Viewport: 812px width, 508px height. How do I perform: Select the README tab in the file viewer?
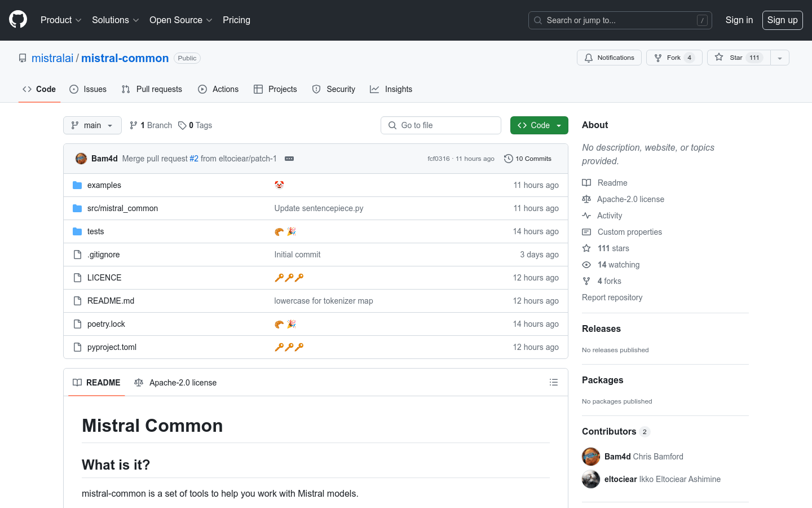pyautogui.click(x=96, y=383)
